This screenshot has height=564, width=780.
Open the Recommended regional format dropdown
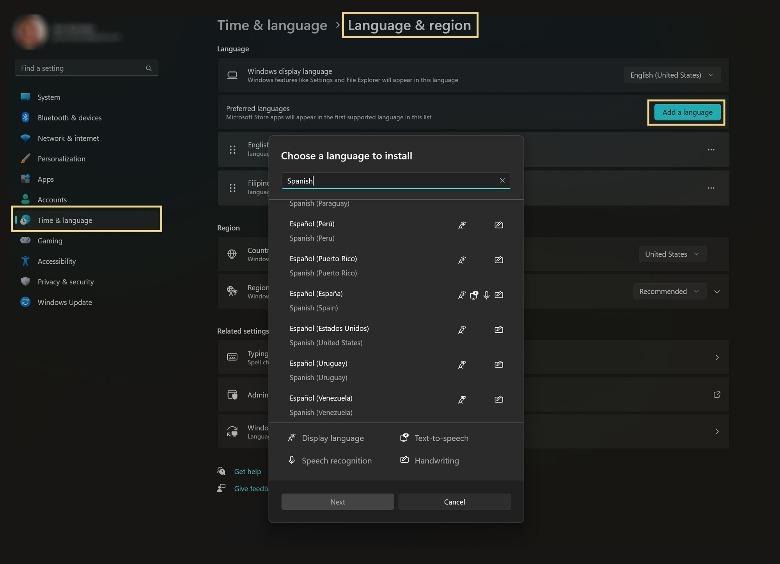click(669, 291)
